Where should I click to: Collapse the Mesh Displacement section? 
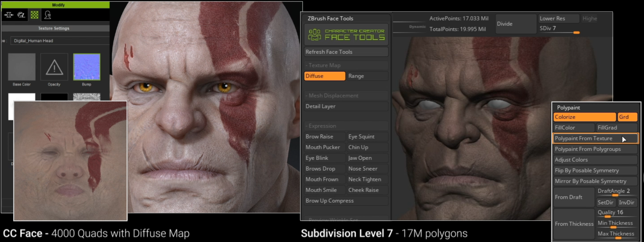point(346,95)
